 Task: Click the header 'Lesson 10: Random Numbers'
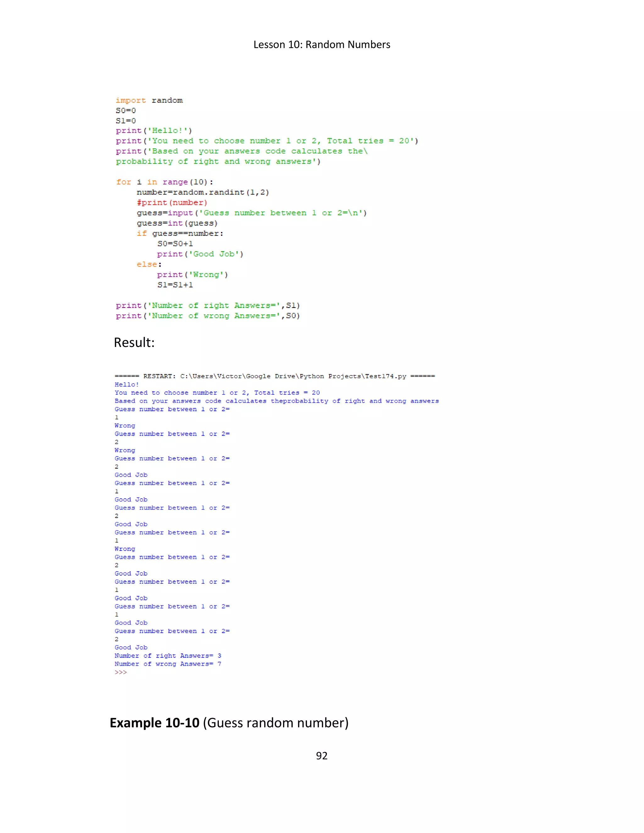(322, 45)
